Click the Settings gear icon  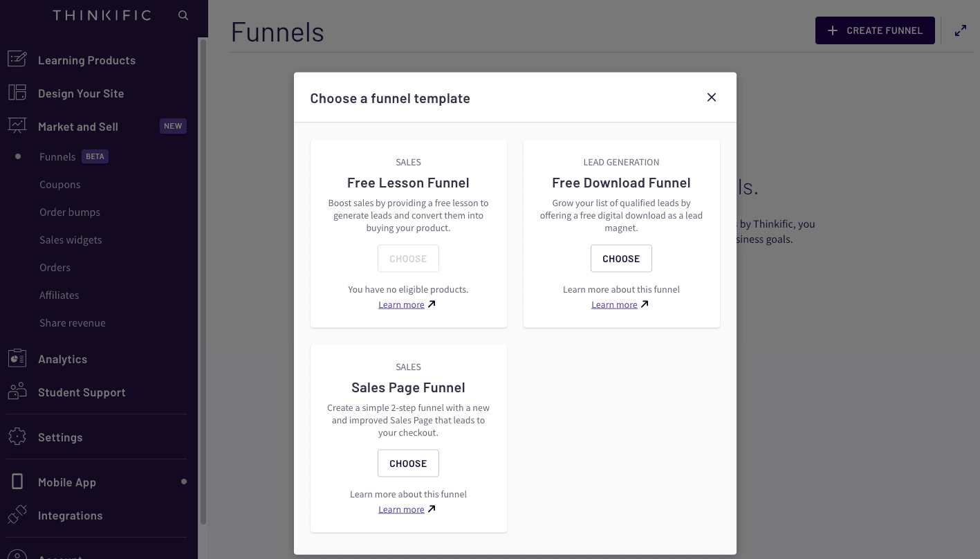pyautogui.click(x=17, y=437)
